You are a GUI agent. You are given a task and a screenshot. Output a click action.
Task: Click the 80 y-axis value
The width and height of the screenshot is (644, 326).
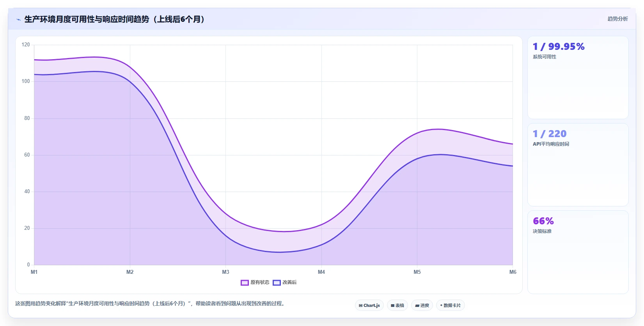(27, 118)
